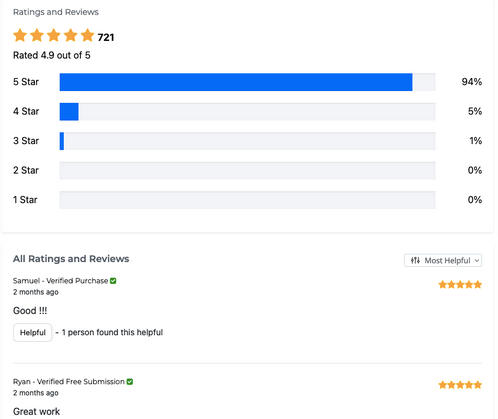
Task: Click Samuel's five-star review rating
Action: [460, 284]
